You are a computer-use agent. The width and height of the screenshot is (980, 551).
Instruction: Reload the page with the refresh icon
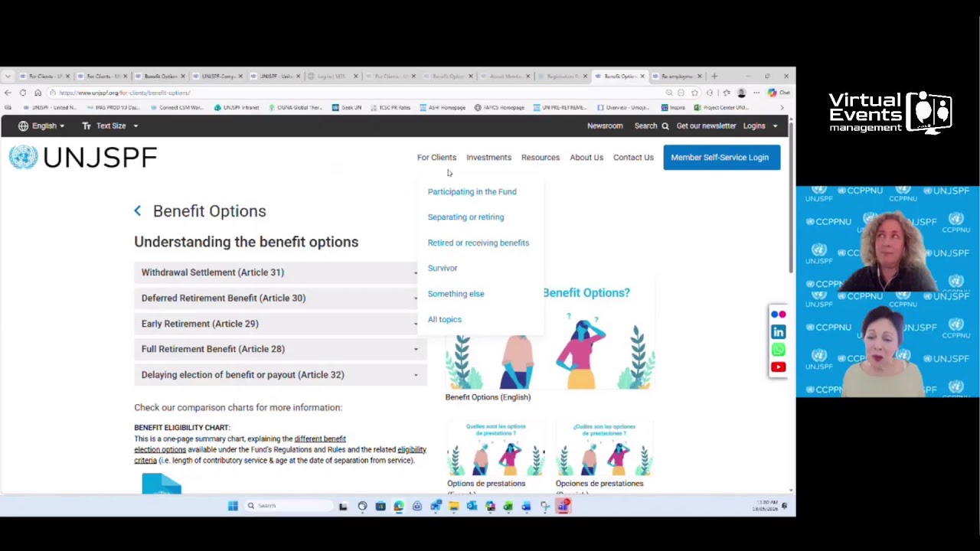(x=23, y=93)
